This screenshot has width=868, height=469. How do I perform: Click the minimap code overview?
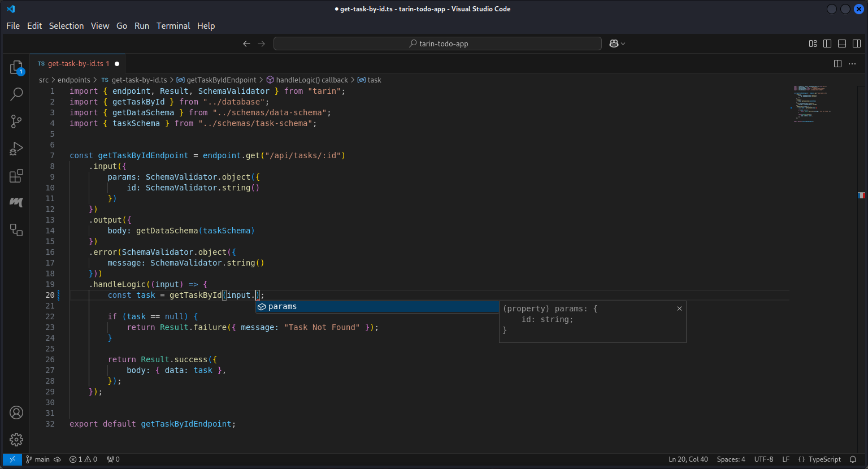(x=812, y=105)
